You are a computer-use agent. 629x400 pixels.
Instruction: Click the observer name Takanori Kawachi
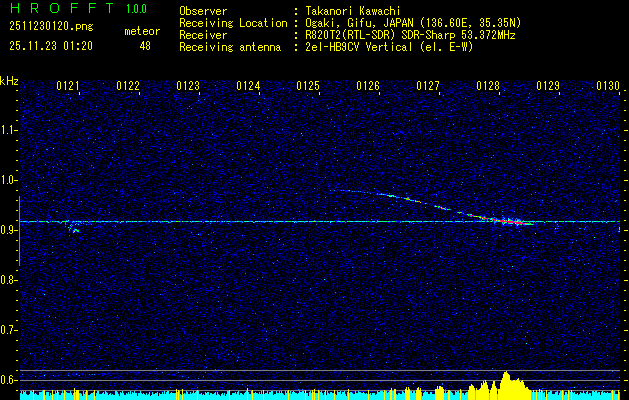[354, 10]
